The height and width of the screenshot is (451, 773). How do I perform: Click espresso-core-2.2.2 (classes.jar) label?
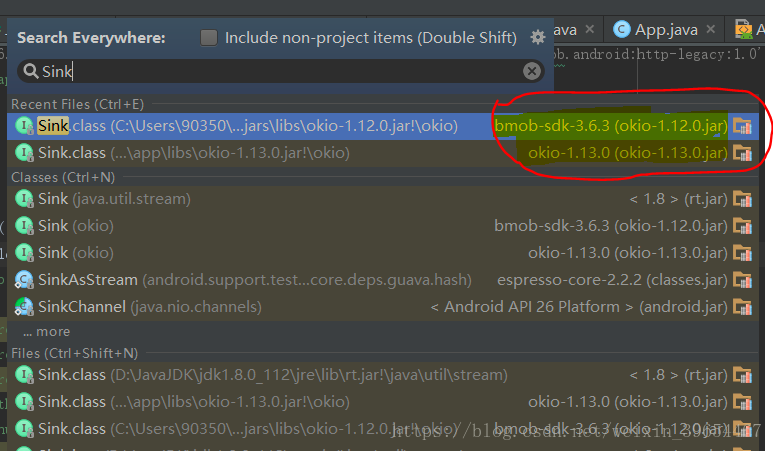click(x=612, y=280)
